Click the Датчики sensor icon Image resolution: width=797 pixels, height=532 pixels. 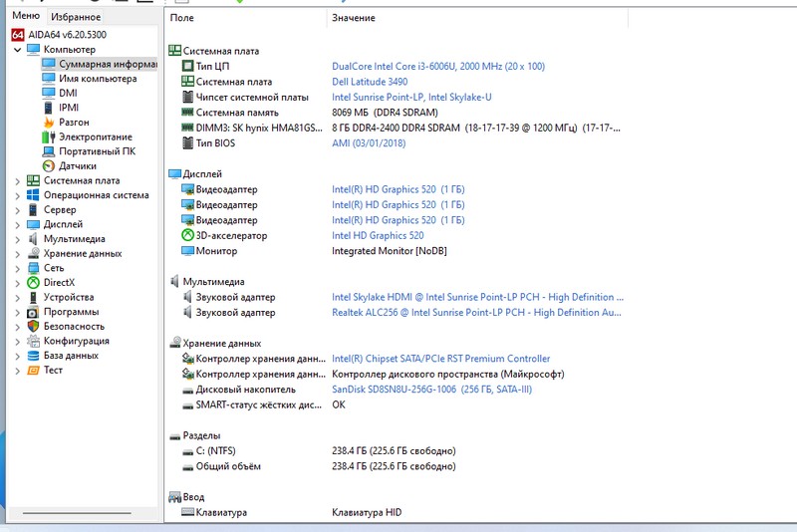[x=49, y=166]
